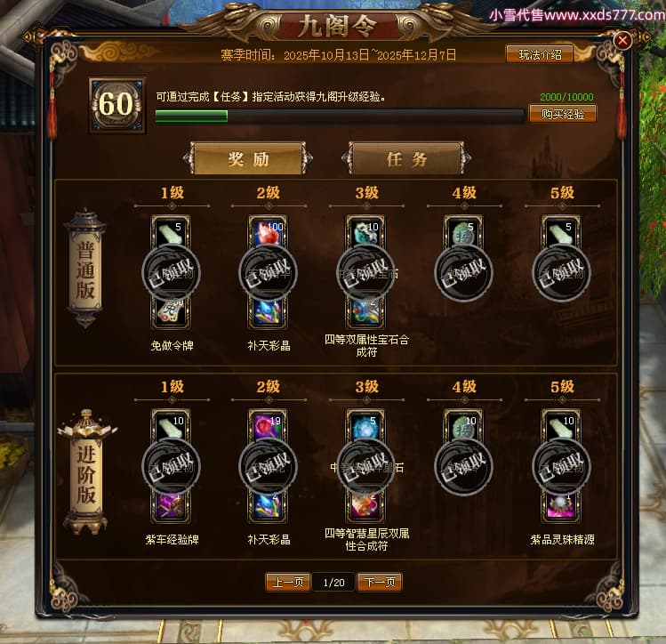Switch to the 奖励 tab
Viewport: 666px width, 644px height.
click(248, 159)
